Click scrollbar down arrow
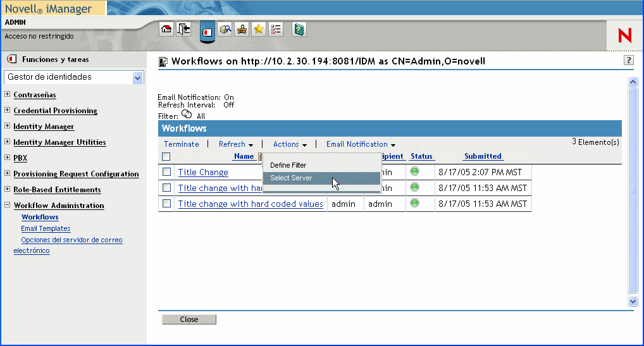 click(x=633, y=301)
